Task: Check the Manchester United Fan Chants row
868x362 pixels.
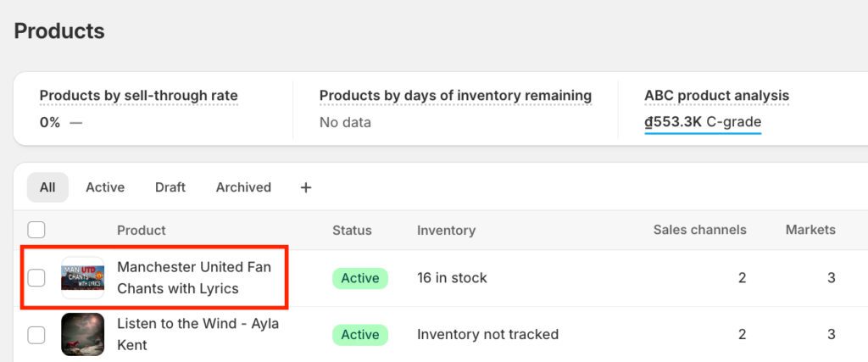Action: click(36, 278)
